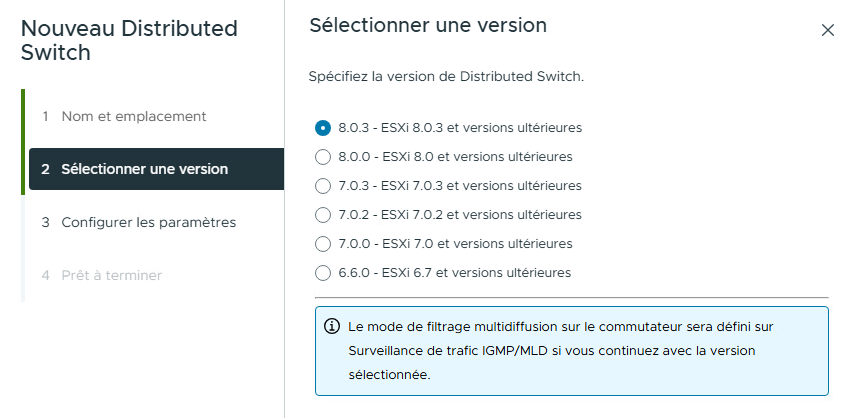The width and height of the screenshot is (850, 418).
Task: Select the 8.0.3 version radio button
Action: tap(322, 127)
